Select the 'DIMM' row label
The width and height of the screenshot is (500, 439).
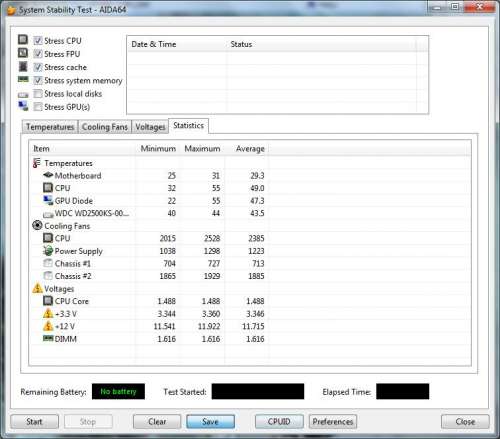(x=66, y=339)
